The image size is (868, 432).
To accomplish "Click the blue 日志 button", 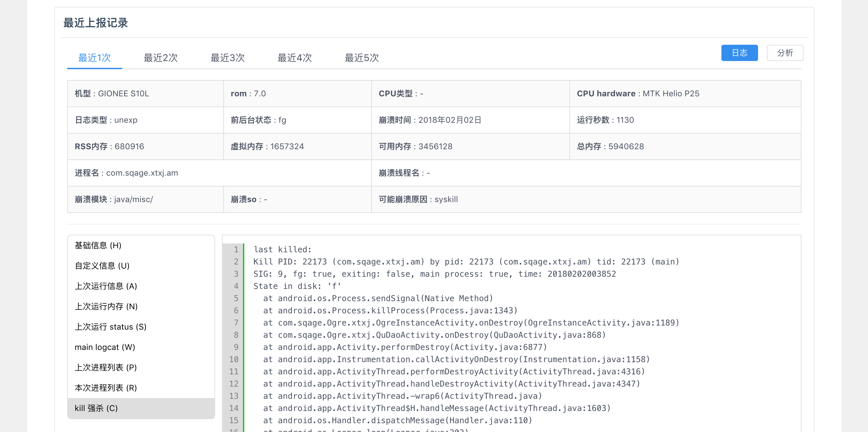I will point(739,53).
